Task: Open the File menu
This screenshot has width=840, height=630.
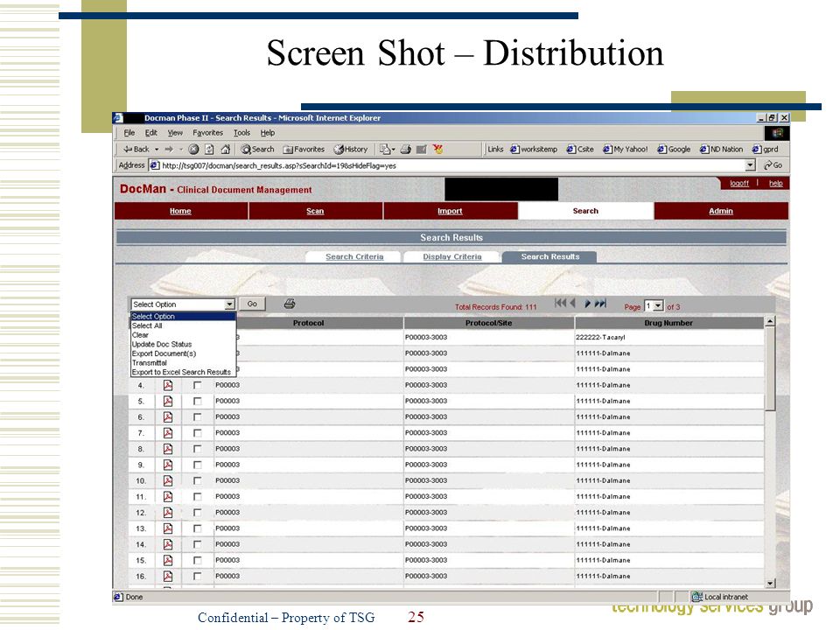Action: [129, 133]
